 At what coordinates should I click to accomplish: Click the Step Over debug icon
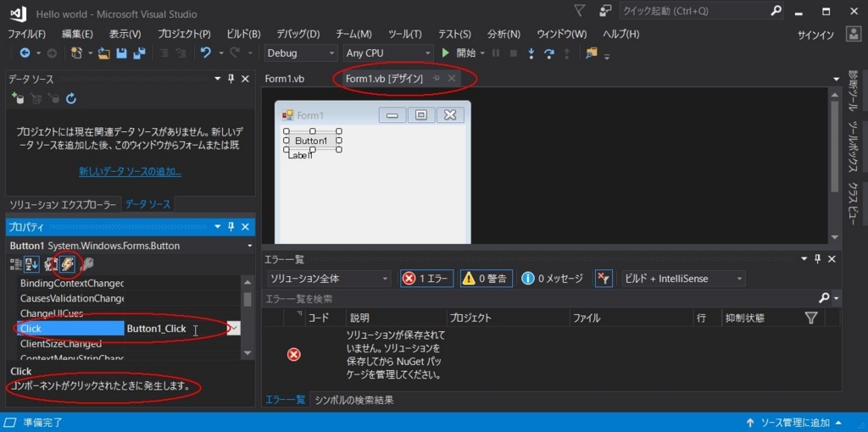[x=548, y=53]
